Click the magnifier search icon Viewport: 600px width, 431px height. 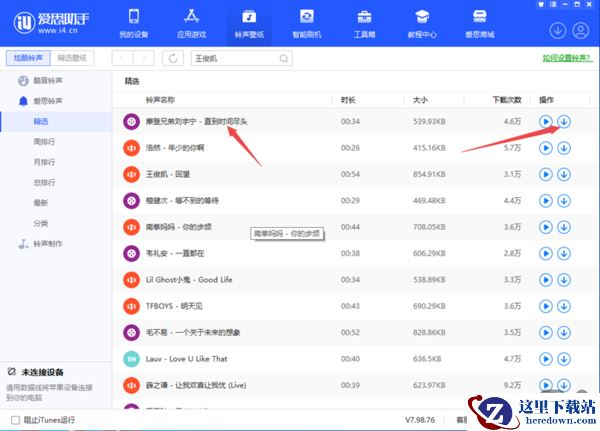coord(284,59)
